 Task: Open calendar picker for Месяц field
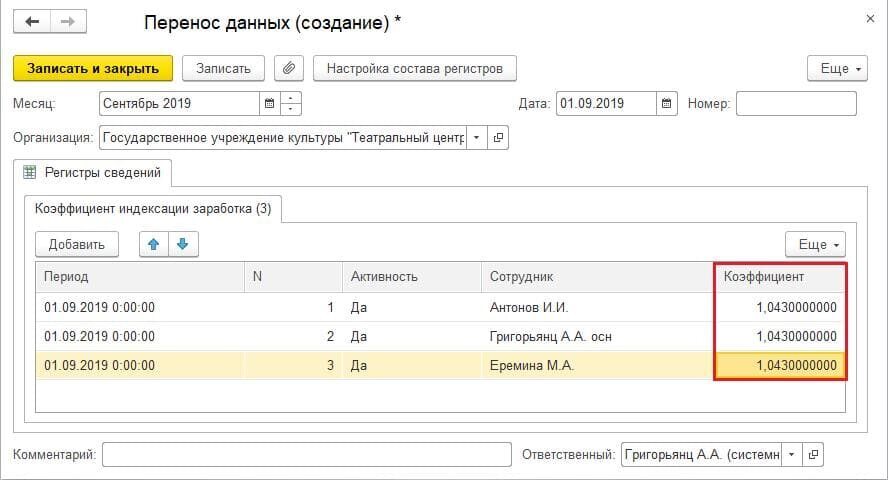pos(269,103)
